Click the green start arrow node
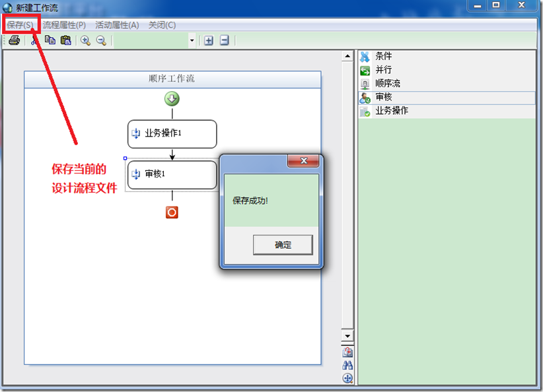The width and height of the screenshot is (543, 392). click(172, 99)
